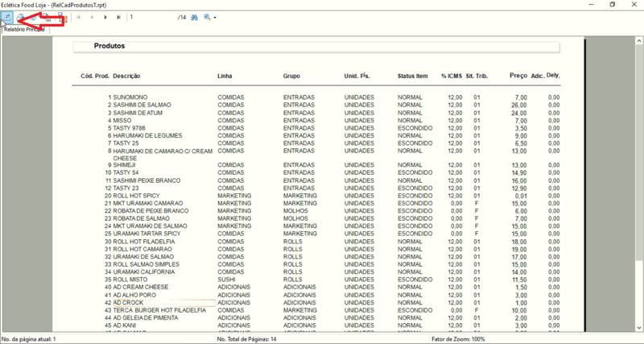Click the TASTY 54 product text

click(126, 172)
